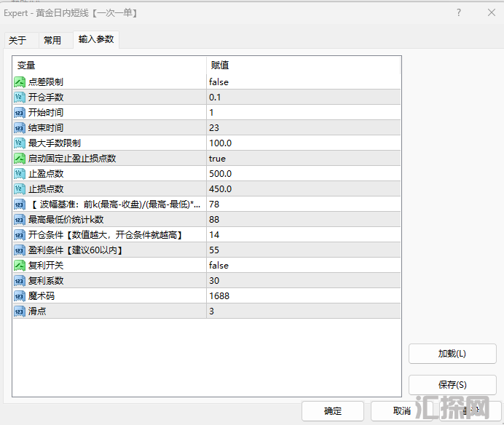The width and height of the screenshot is (504, 425).
Task: Click the icon beside 最大手数限制 parameter
Action: (20, 143)
